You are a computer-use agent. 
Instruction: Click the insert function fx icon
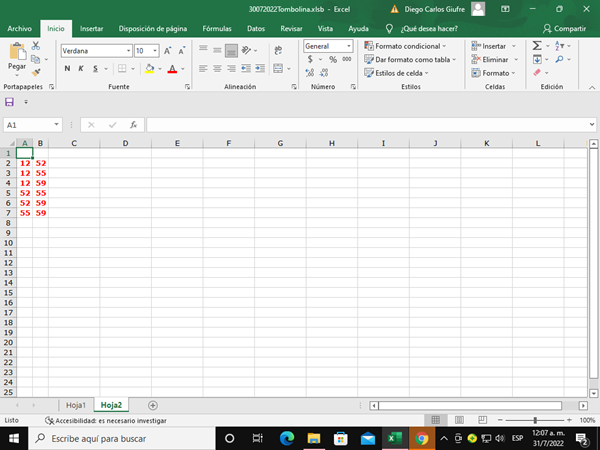click(x=133, y=125)
